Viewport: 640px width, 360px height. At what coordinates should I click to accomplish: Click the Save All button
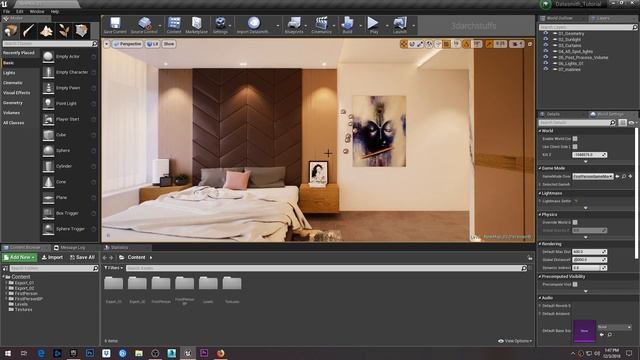pyautogui.click(x=82, y=257)
